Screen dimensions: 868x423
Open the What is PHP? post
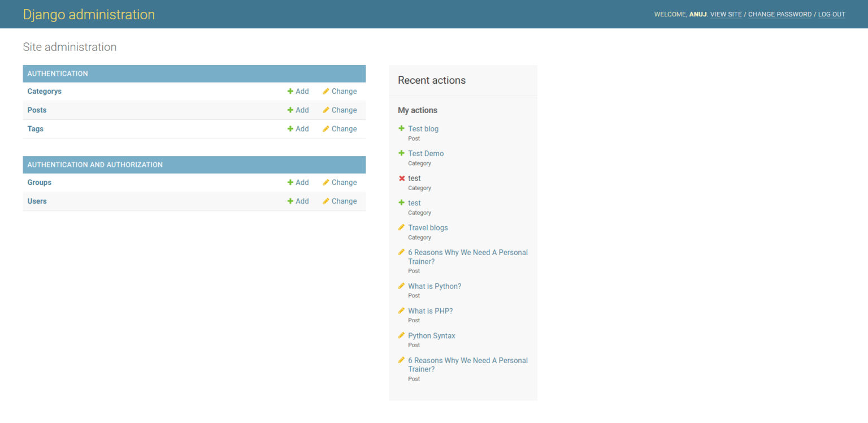(x=430, y=310)
